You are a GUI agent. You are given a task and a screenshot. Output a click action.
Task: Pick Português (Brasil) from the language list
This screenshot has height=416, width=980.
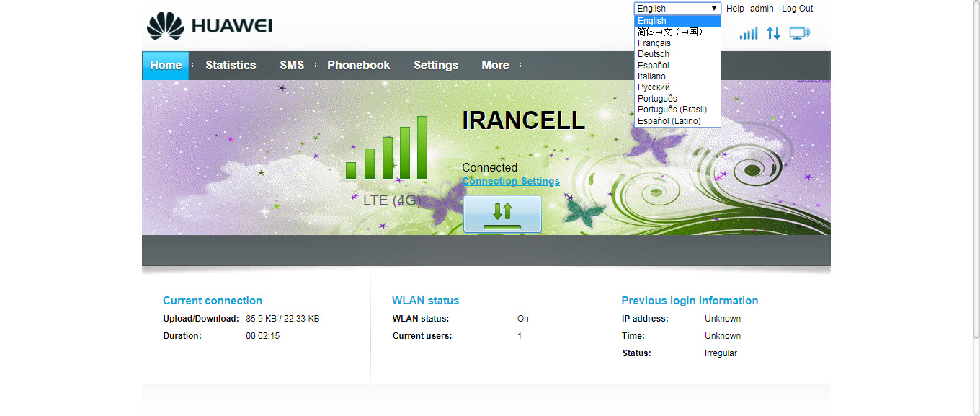click(x=677, y=110)
